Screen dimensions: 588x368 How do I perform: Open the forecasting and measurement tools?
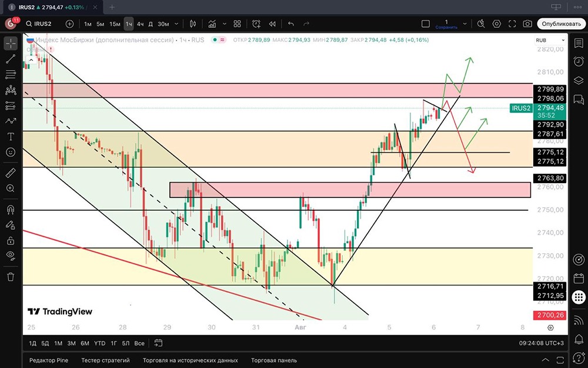click(x=11, y=106)
